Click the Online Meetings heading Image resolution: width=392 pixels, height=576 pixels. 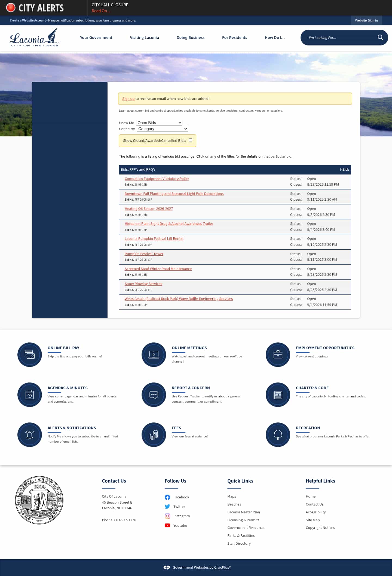click(x=189, y=348)
